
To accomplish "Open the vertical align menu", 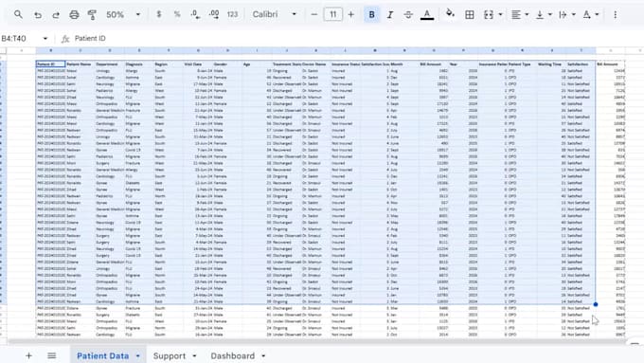I will point(540,15).
